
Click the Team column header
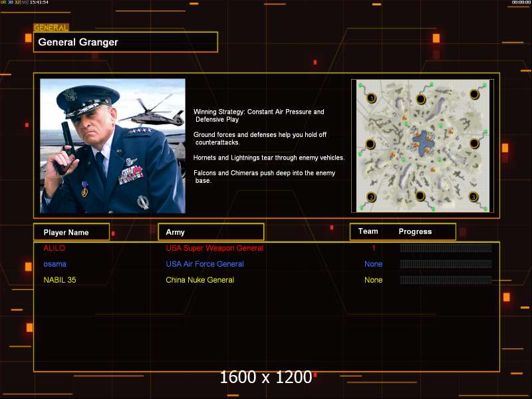coord(368,231)
